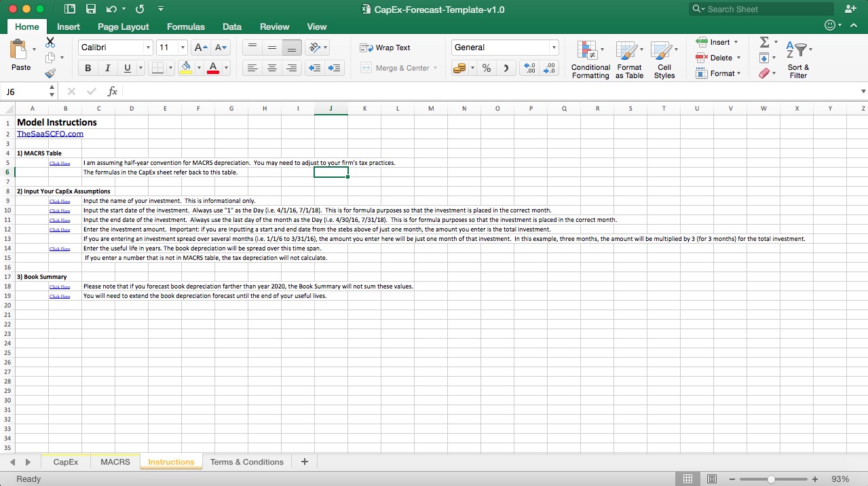
Task: Follow Click Here link in row 18
Action: [60, 287]
